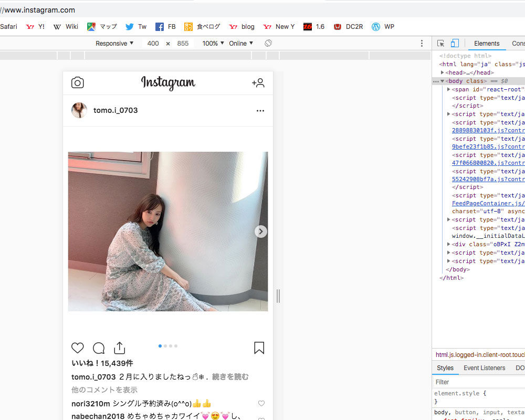Save the post with the bookmark icon

pyautogui.click(x=259, y=348)
